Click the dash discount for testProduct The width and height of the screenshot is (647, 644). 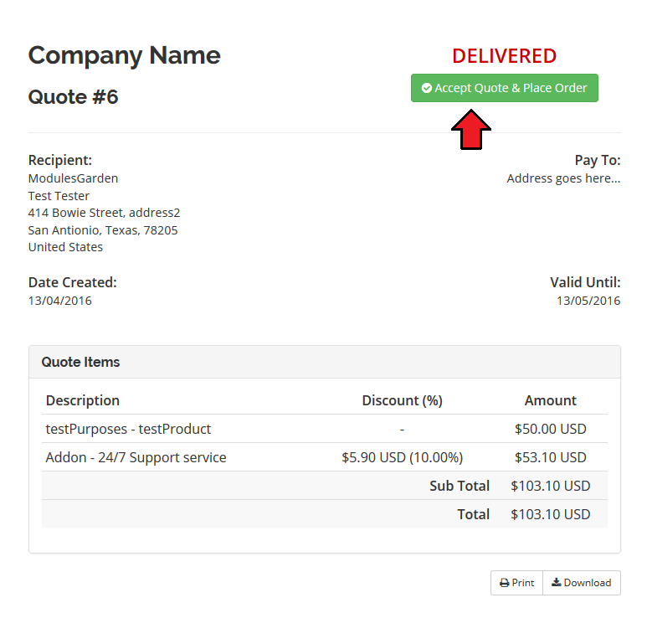click(403, 430)
